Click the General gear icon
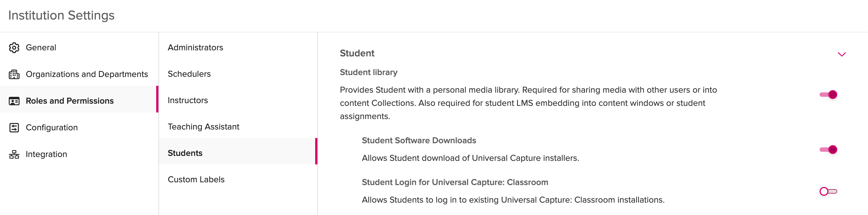 (x=14, y=48)
